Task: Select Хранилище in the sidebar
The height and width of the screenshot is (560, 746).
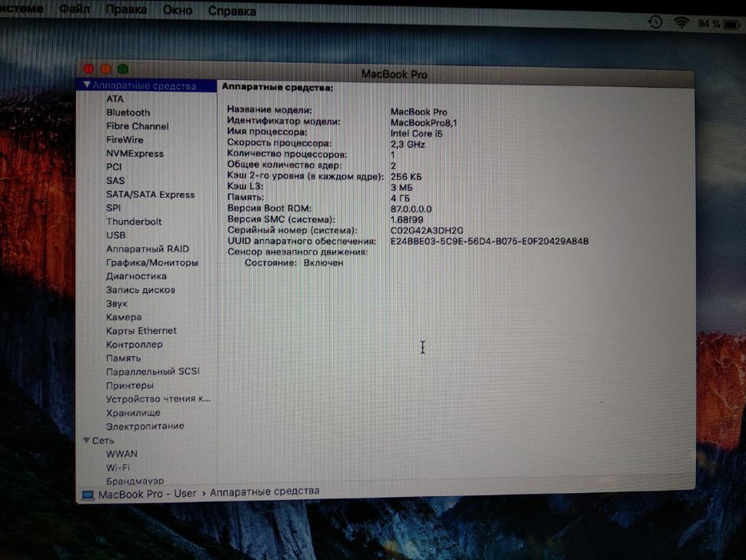Action: pos(133,413)
